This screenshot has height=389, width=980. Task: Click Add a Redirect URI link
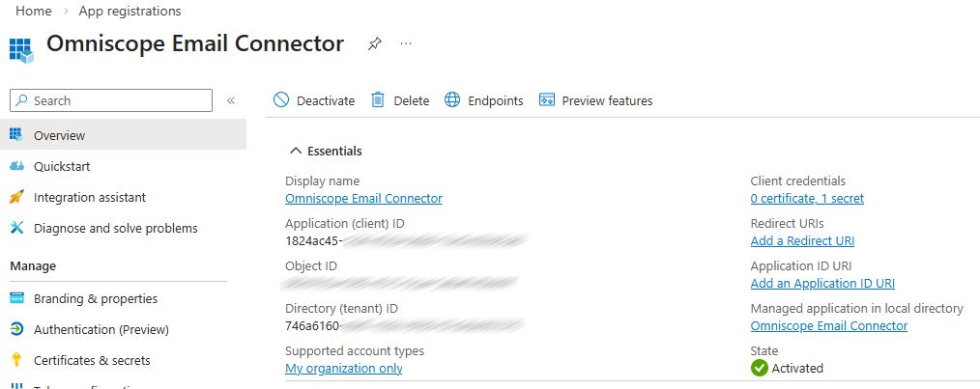pyautogui.click(x=802, y=241)
